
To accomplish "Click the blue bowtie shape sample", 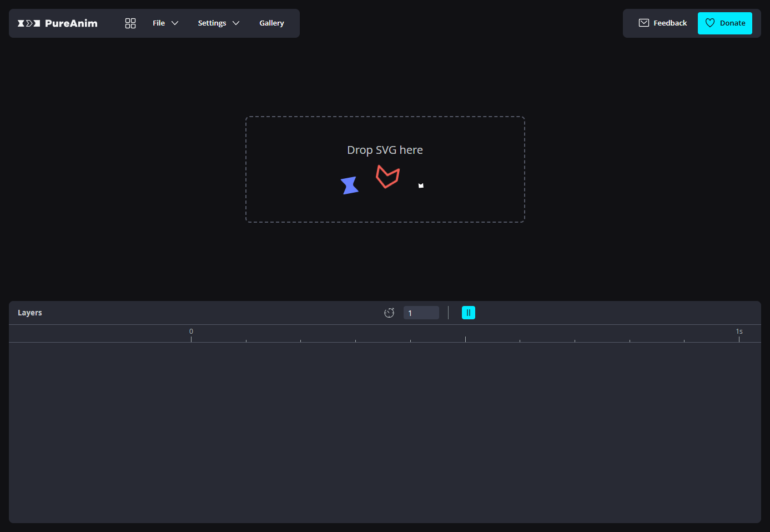I will [x=350, y=185].
